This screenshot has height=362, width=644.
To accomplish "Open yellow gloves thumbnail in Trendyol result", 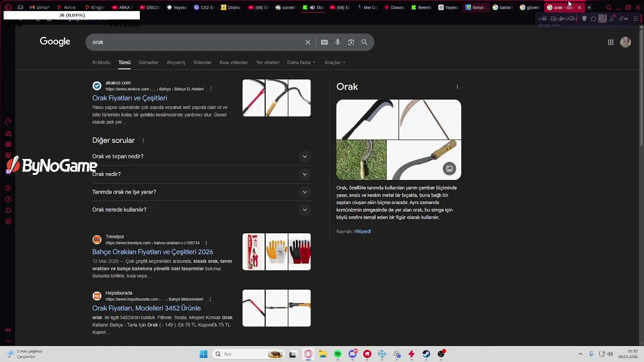I will [x=276, y=252].
